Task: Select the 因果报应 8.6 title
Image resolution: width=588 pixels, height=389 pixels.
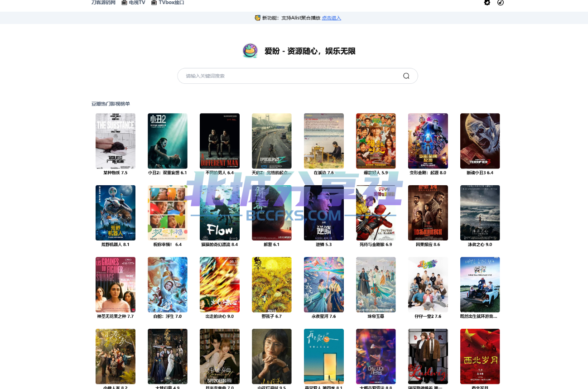Action: (428, 245)
